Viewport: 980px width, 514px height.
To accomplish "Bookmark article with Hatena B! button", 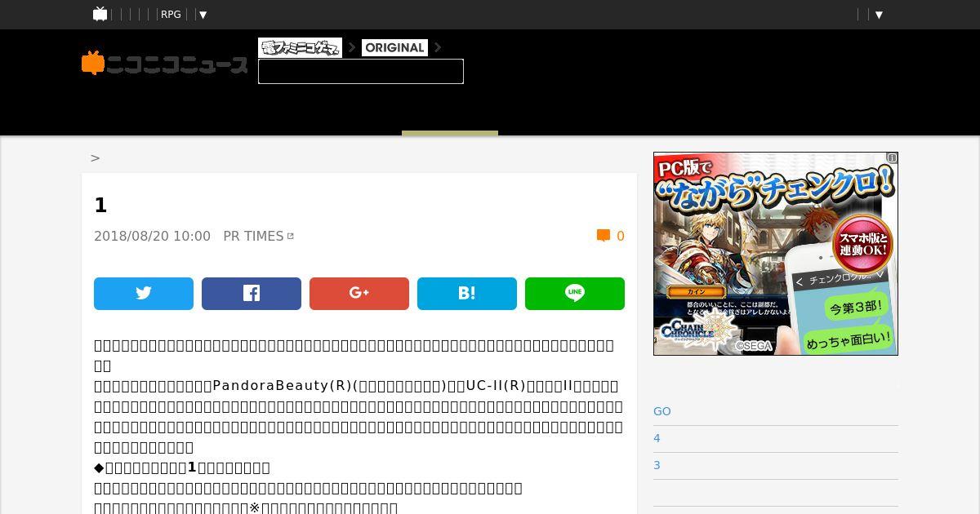I will coord(467,294).
